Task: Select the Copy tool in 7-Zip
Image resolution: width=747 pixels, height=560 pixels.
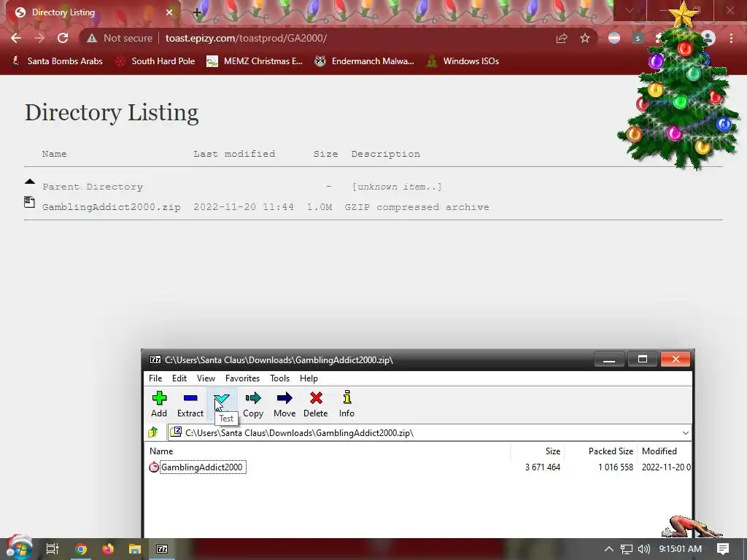Action: tap(253, 404)
